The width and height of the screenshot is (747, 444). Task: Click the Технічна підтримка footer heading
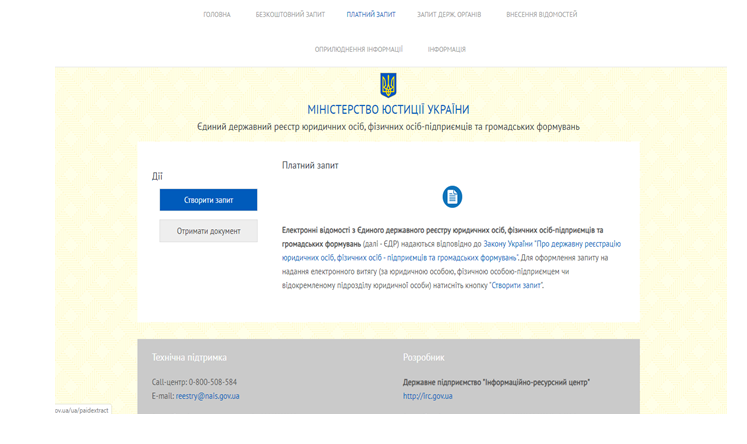pyautogui.click(x=189, y=357)
